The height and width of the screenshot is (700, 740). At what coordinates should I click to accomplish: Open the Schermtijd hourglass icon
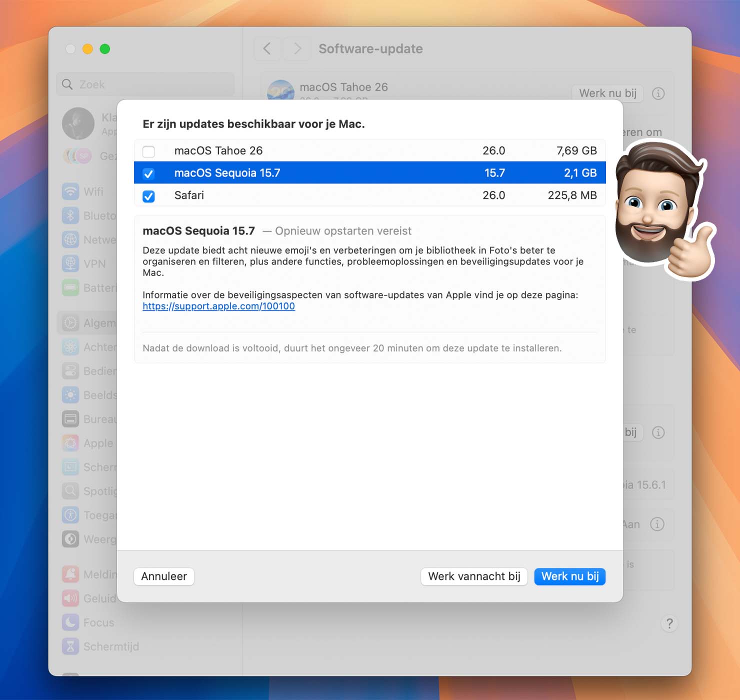click(70, 646)
